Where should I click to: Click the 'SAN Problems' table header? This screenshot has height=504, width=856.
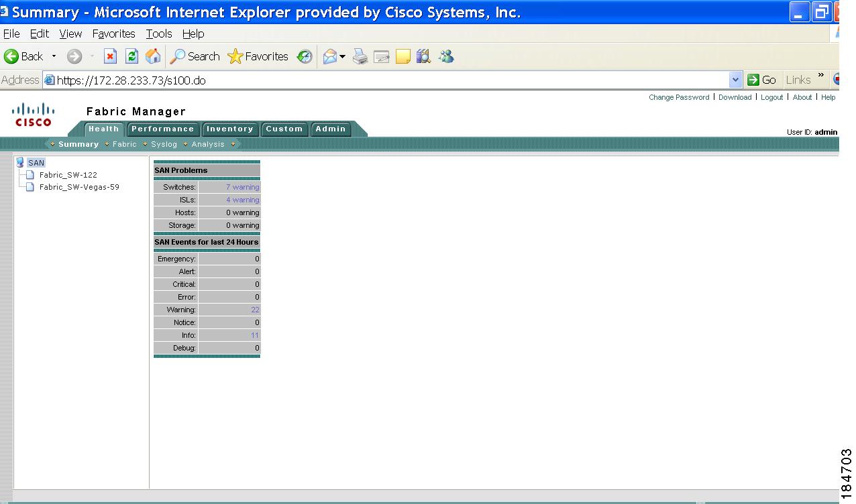pyautogui.click(x=207, y=170)
